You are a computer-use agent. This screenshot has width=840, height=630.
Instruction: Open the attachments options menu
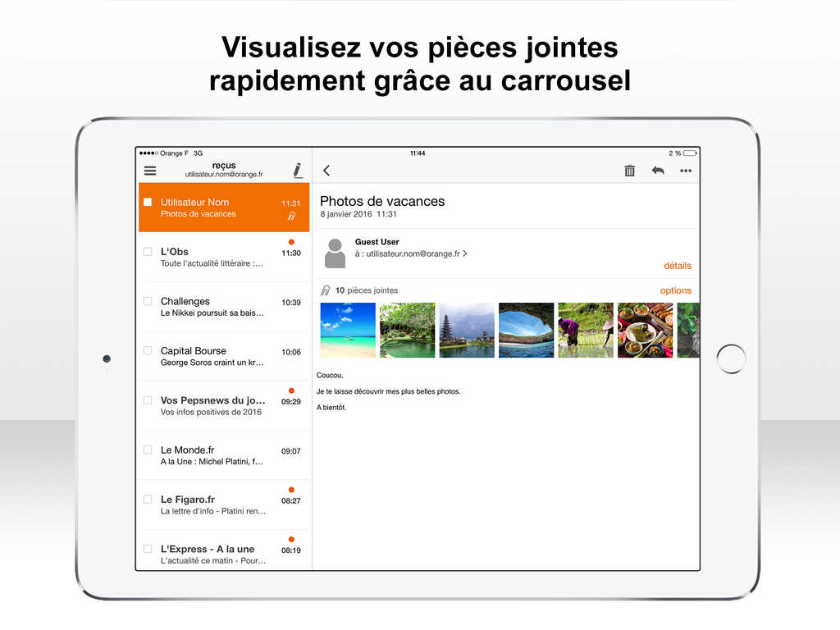point(675,290)
